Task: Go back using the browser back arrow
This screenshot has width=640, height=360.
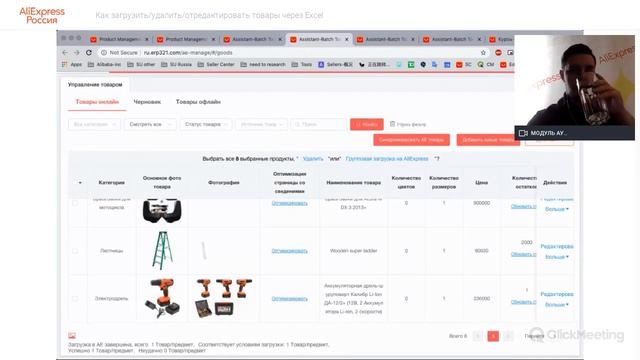Action: [65, 53]
